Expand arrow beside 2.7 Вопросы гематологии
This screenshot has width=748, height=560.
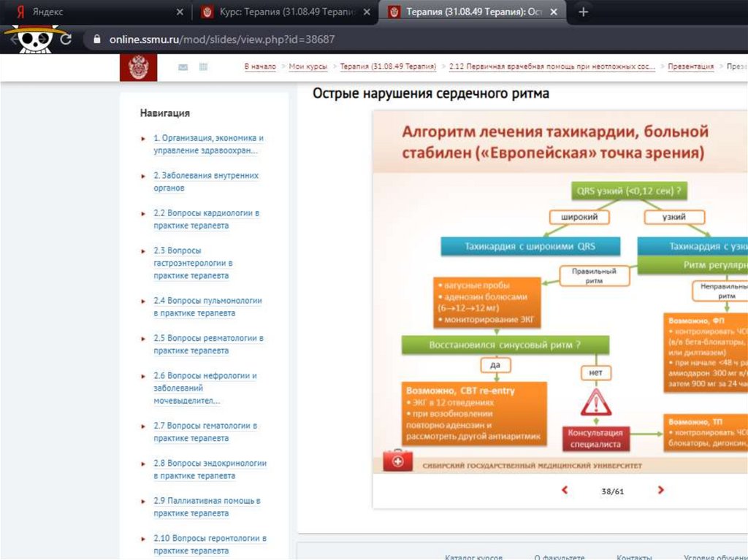point(143,426)
